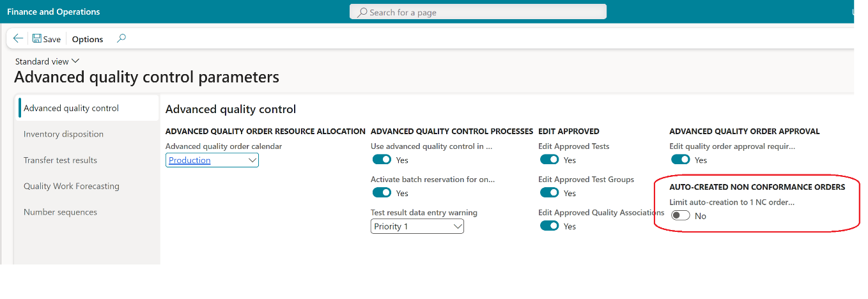
Task: Toggle Edit Approved Test Groups switch
Action: [550, 193]
